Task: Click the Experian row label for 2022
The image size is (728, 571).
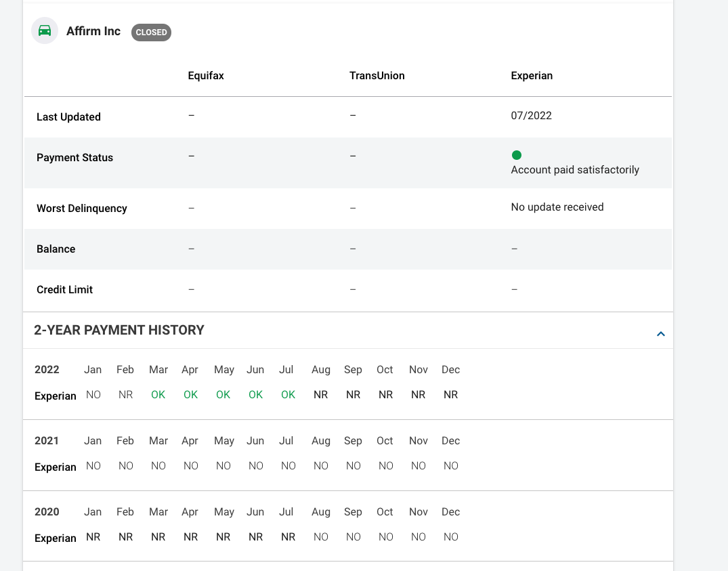Action: (x=56, y=396)
